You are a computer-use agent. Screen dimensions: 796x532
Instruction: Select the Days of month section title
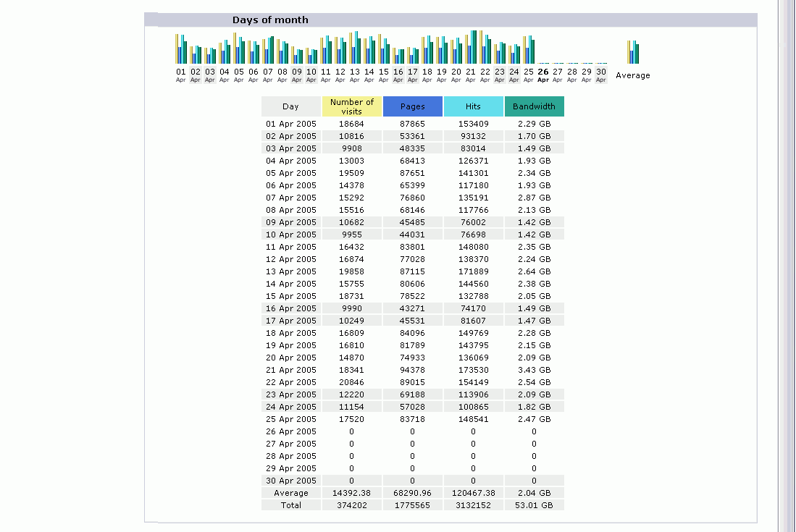tap(270, 20)
